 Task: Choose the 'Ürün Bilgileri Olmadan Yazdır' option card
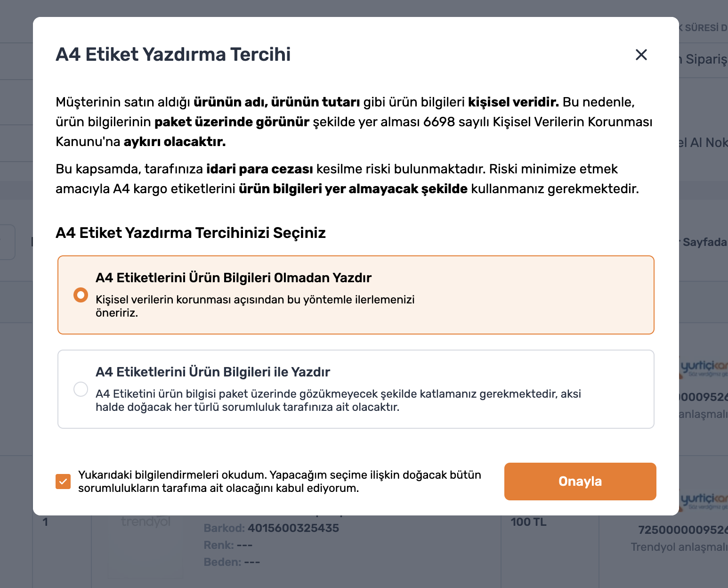click(x=356, y=295)
